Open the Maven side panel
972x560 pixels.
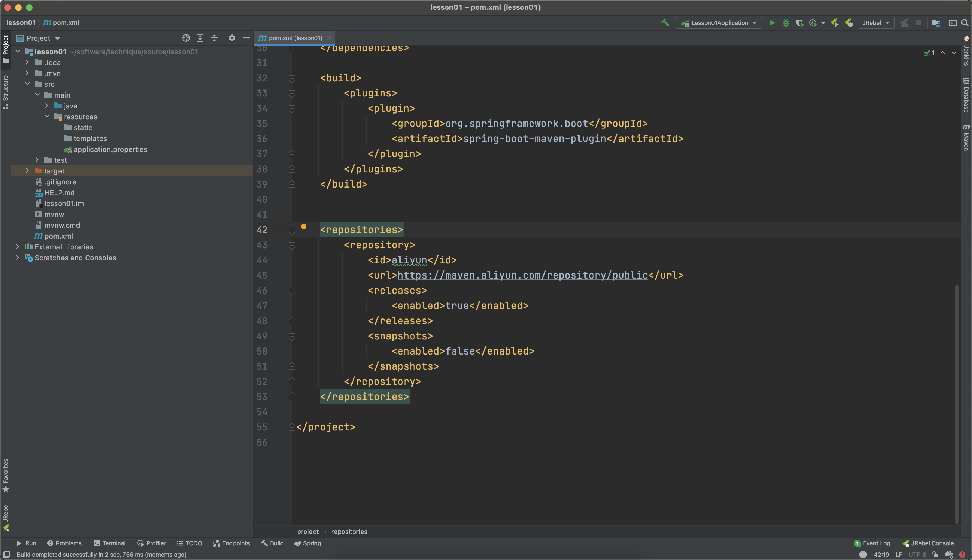pyautogui.click(x=966, y=137)
